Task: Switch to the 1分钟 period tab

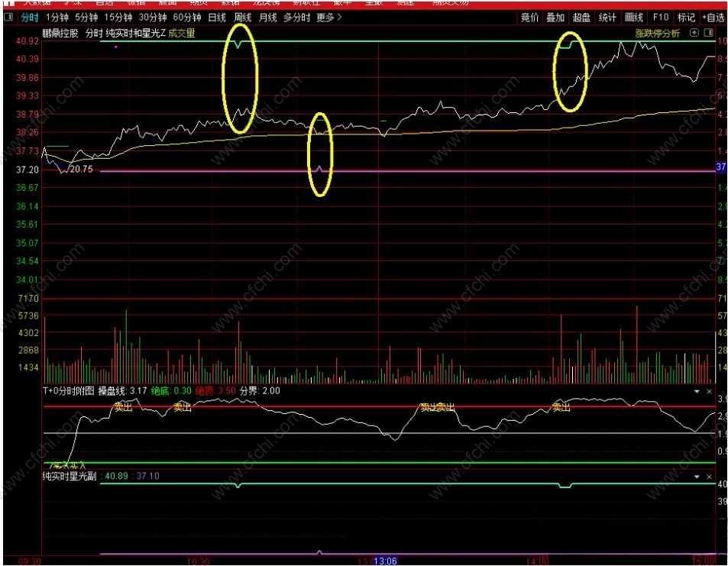Action: pos(57,18)
